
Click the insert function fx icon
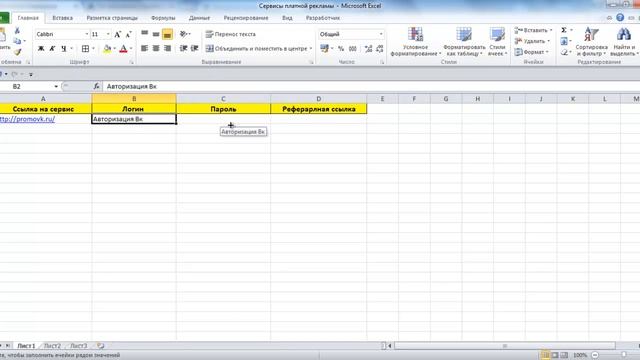(96, 86)
